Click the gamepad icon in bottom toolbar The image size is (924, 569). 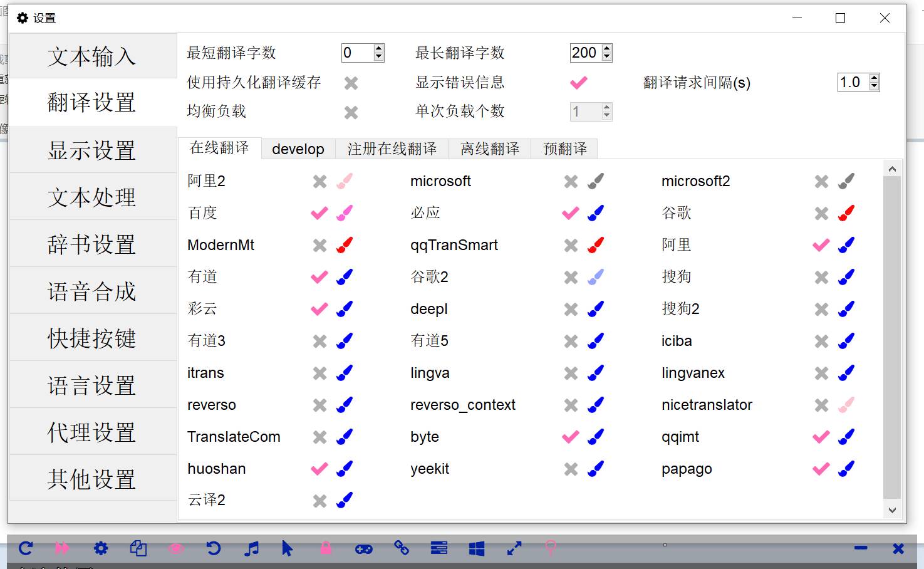[364, 549]
